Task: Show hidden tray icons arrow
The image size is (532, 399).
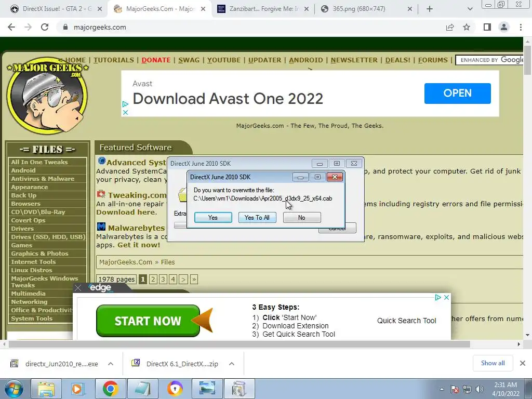Action: pyautogui.click(x=442, y=389)
